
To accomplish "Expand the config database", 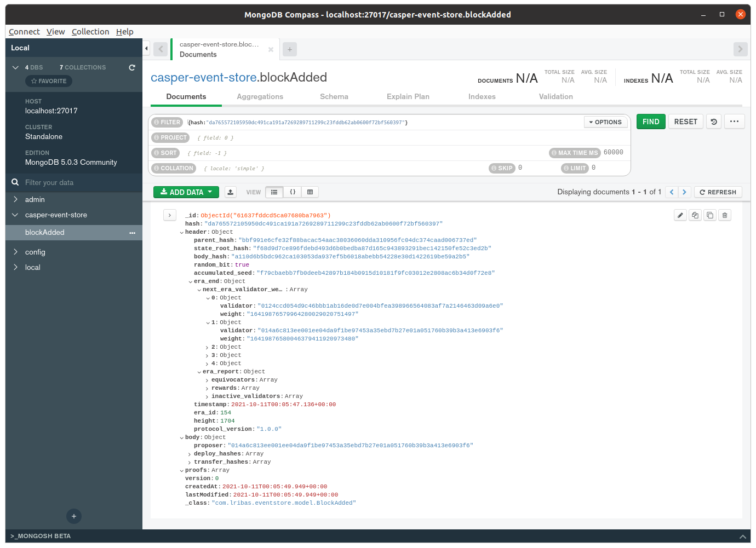I will (15, 252).
